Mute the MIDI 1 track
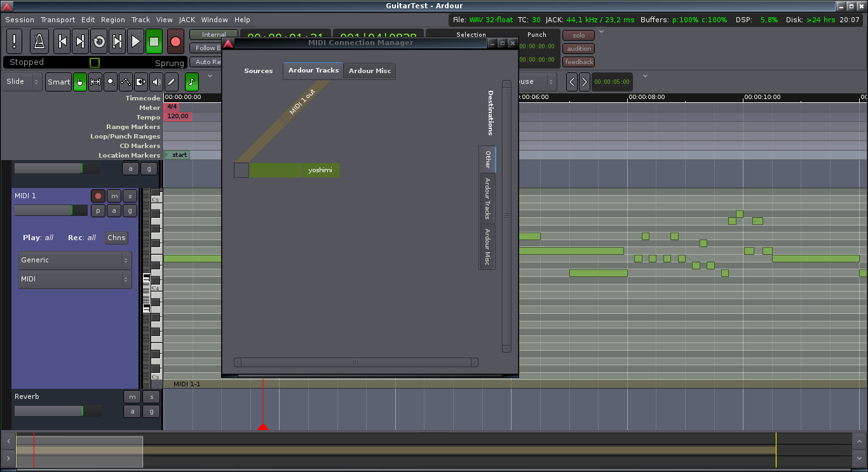Screen dimensions: 868x472 pyautogui.click(x=114, y=196)
